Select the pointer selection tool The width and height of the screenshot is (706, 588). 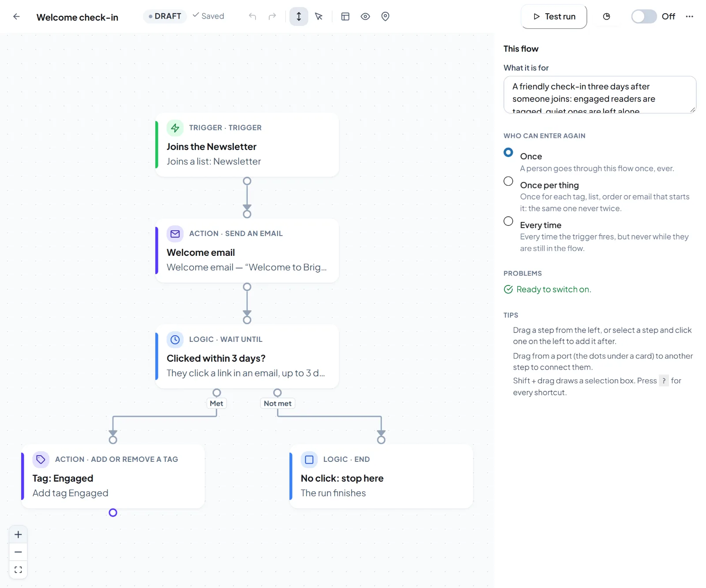[x=319, y=16]
